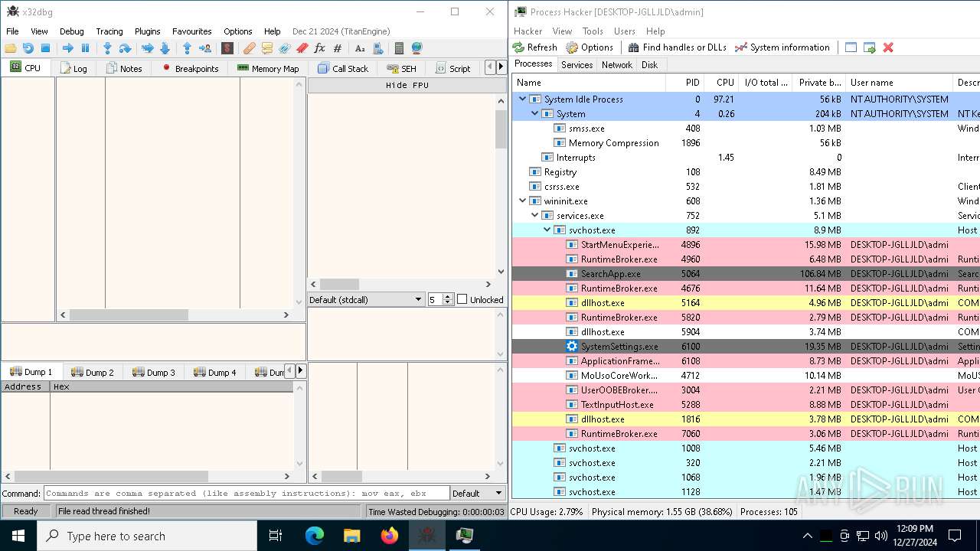Select the SystemSettings.exe process row
The width and height of the screenshot is (980, 551).
pyautogui.click(x=745, y=346)
